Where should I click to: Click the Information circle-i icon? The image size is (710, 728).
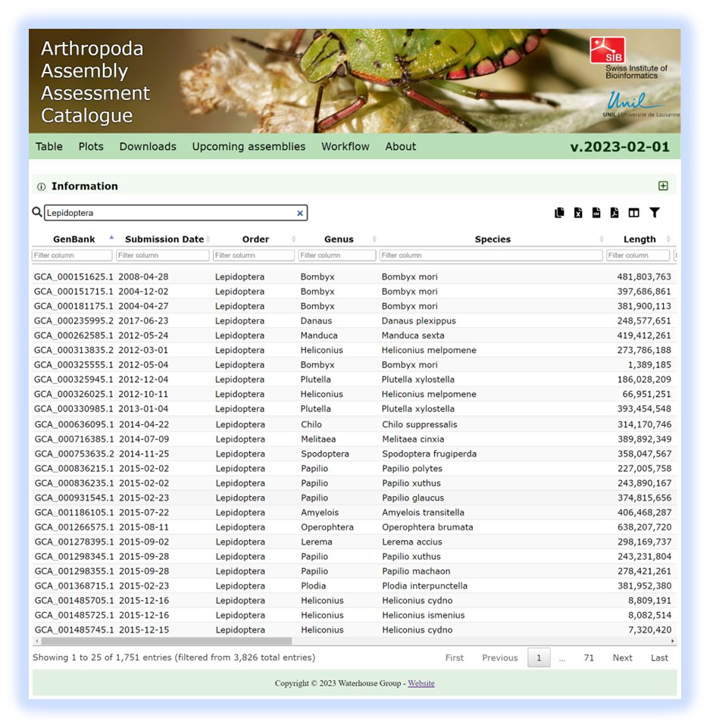click(x=42, y=186)
